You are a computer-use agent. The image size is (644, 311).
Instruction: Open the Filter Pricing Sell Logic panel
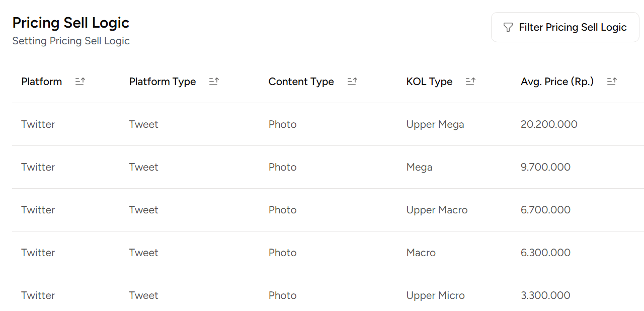pyautogui.click(x=565, y=27)
